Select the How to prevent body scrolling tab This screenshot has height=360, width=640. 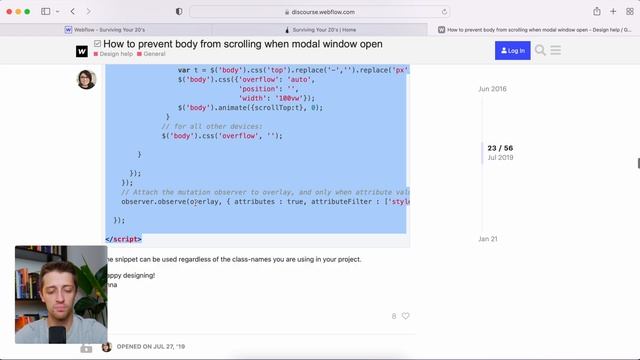click(534, 30)
